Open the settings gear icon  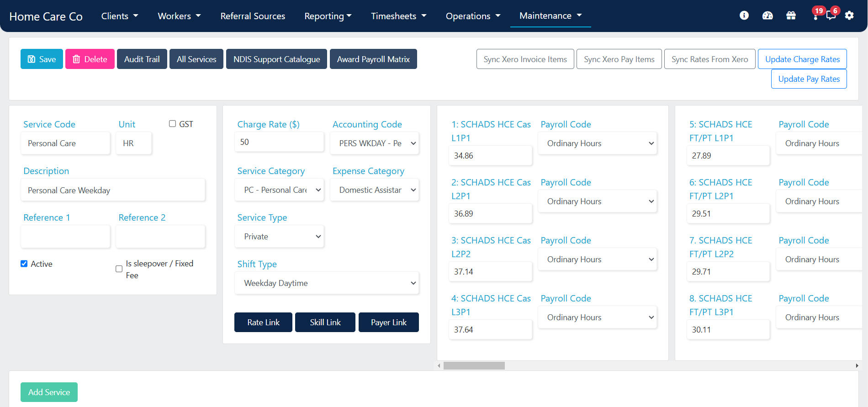pos(849,16)
